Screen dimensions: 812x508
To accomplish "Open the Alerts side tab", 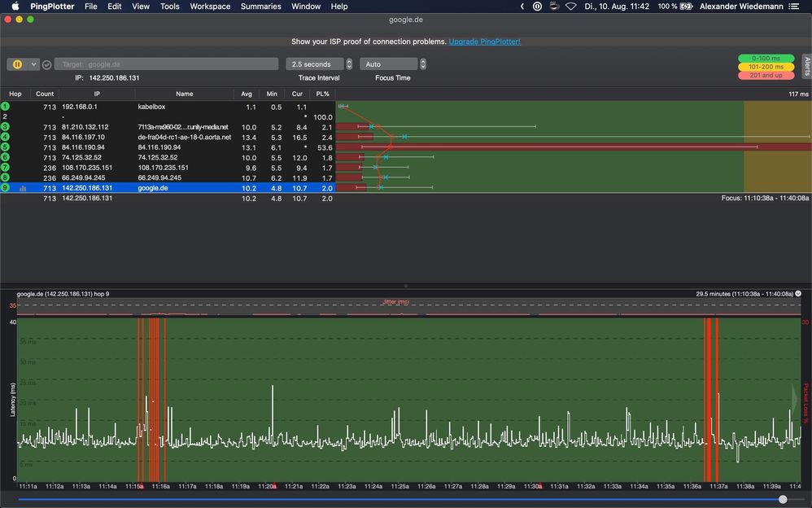I will point(807,67).
